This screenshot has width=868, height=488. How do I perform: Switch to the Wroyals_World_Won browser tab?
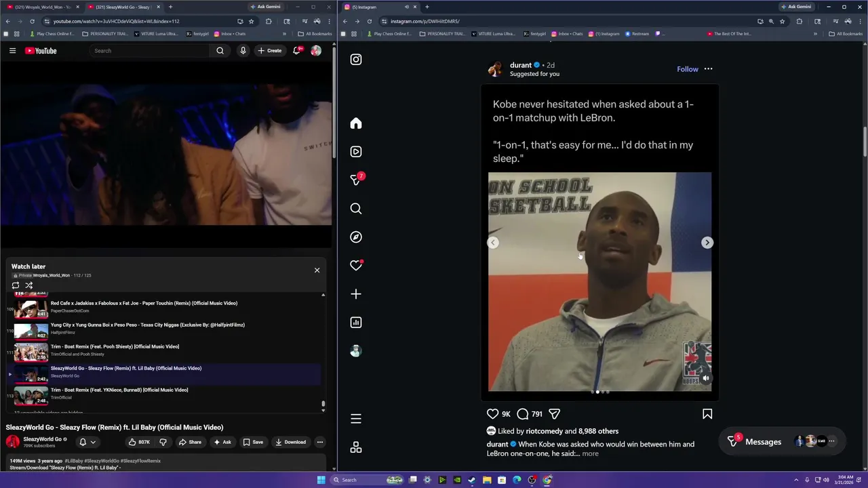(x=43, y=7)
